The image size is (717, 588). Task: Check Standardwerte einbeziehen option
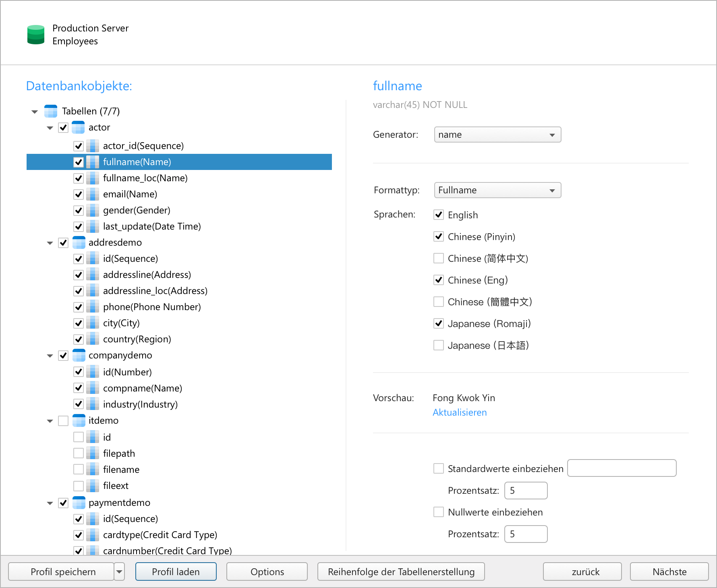pos(439,468)
